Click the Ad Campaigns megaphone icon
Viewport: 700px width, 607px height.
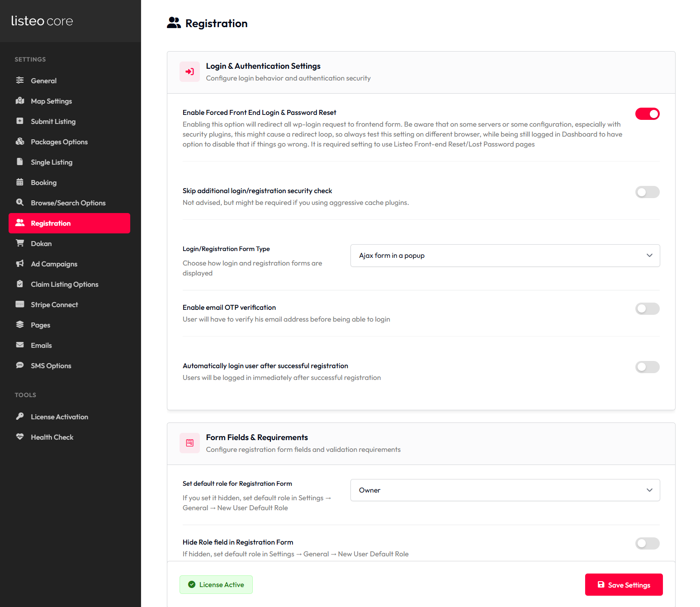pos(20,264)
